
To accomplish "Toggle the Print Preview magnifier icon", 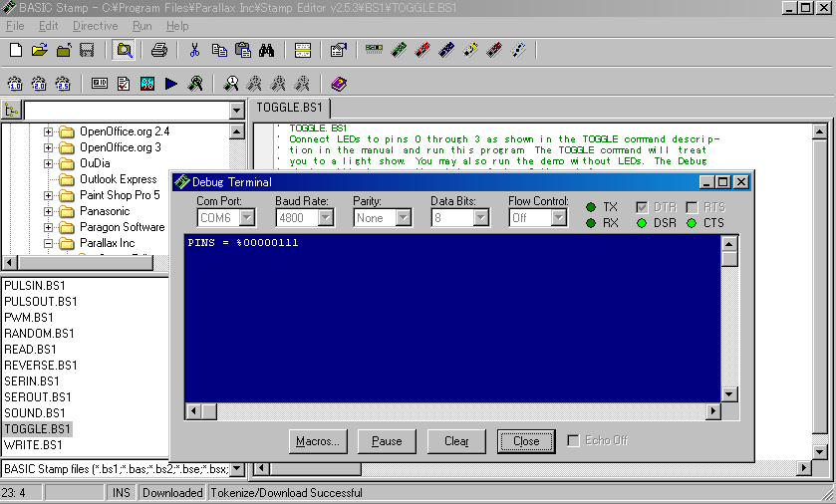I will (x=125, y=51).
